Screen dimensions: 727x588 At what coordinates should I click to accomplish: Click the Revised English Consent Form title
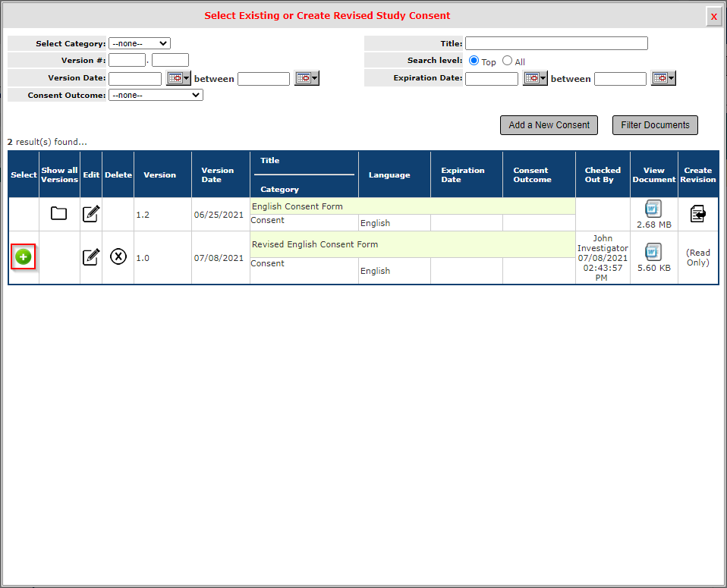pos(315,244)
